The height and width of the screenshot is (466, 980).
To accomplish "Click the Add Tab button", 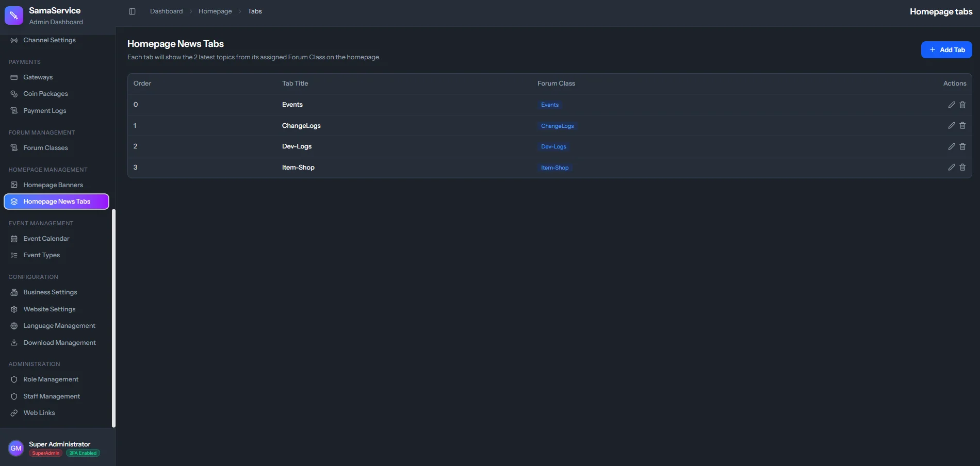I will (946, 50).
